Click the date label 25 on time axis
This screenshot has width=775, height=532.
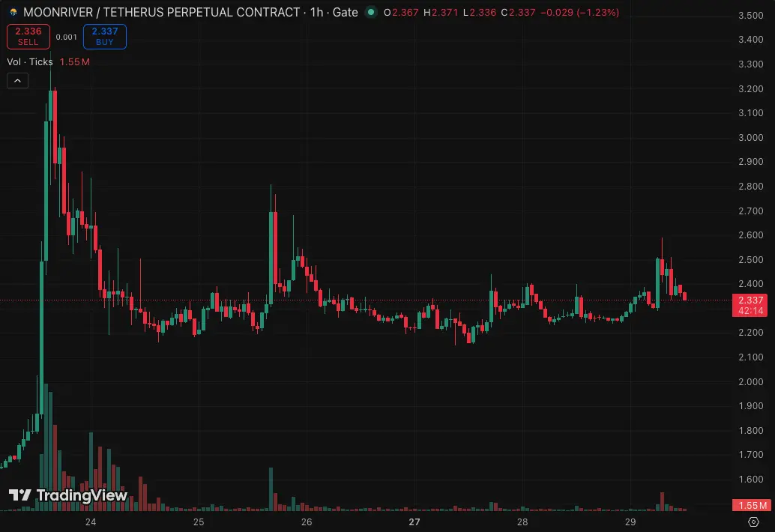click(198, 522)
